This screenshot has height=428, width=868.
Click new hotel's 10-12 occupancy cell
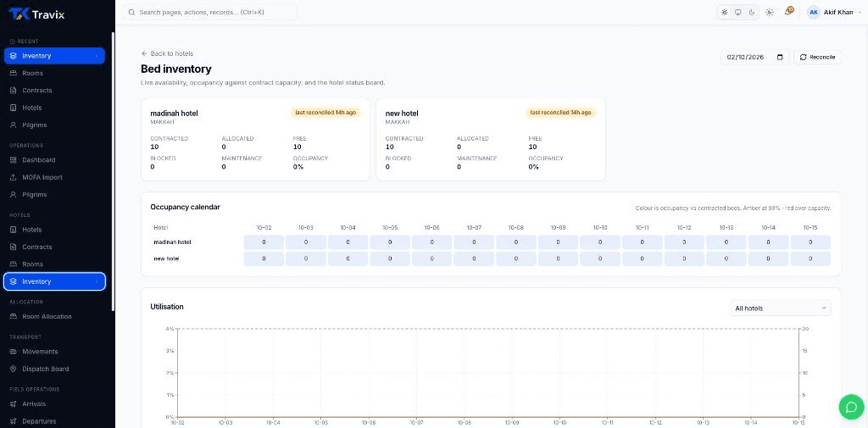click(x=684, y=259)
